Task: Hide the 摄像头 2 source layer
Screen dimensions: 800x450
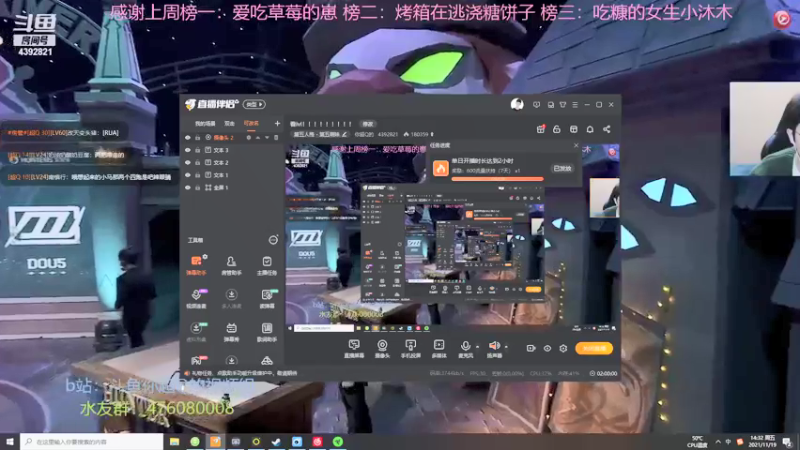Action: [x=188, y=138]
